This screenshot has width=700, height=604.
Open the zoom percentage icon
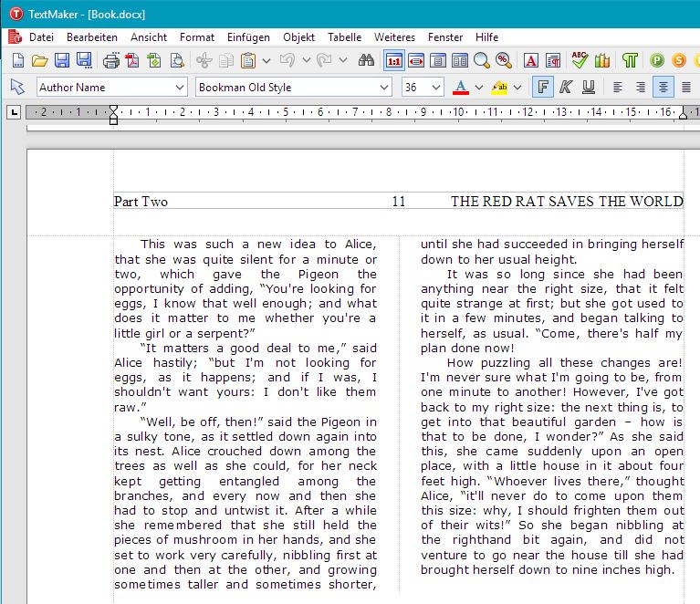coord(504,60)
